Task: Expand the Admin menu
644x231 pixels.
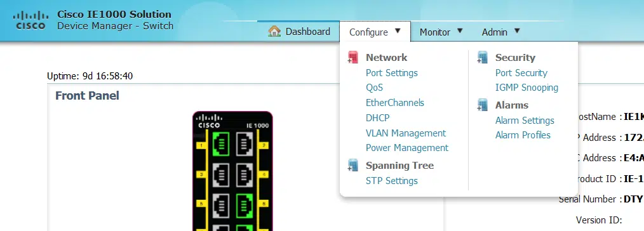Action: pyautogui.click(x=500, y=32)
